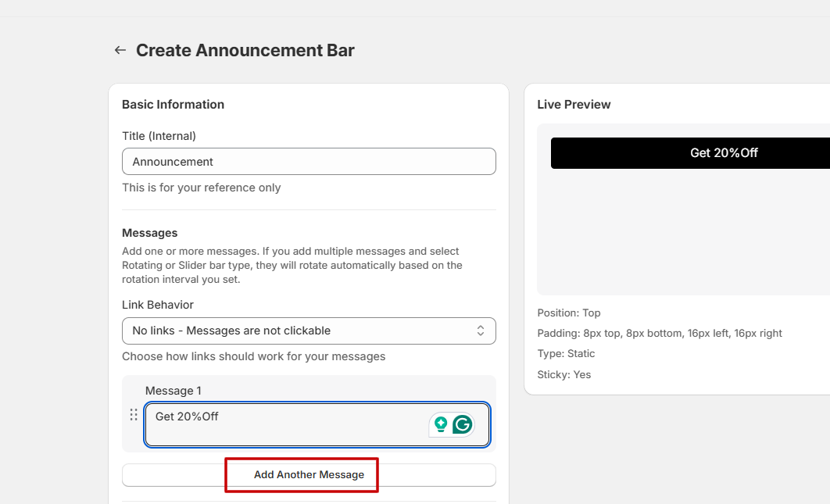Grab the drag handle for Message 1
The height and width of the screenshot is (504, 830).
134,415
